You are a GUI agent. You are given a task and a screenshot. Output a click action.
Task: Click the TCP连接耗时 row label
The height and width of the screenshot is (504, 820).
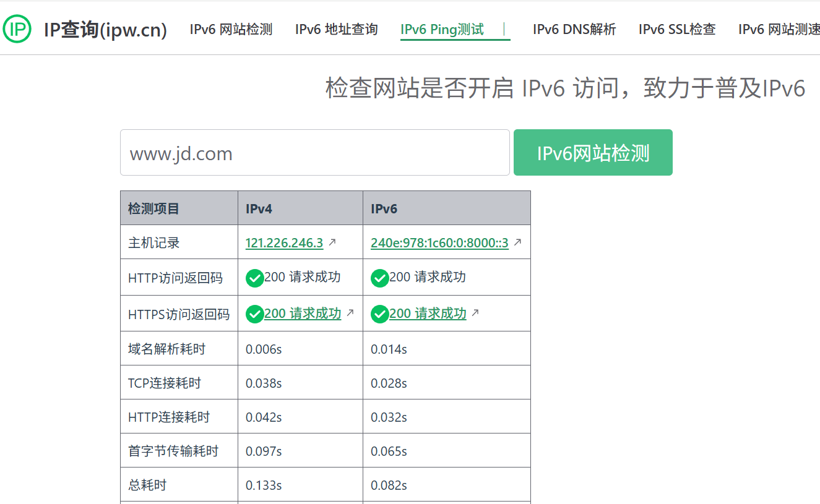pyautogui.click(x=165, y=383)
